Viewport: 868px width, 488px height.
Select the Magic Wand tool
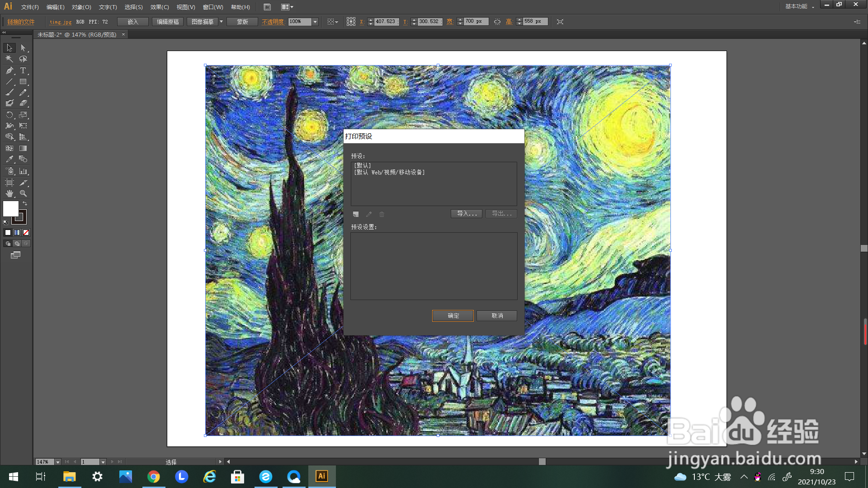(9, 59)
